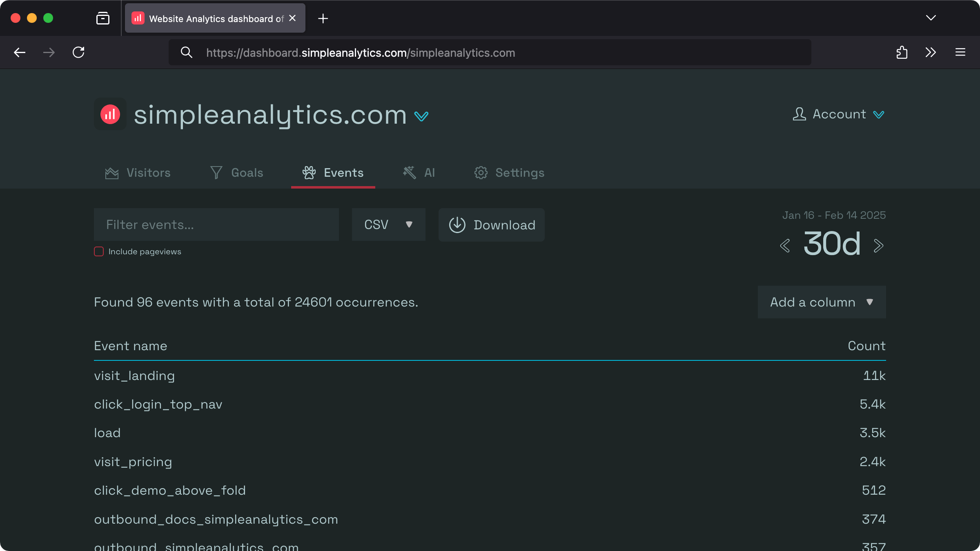
Task: Enable Include pageviews checkbox
Action: click(99, 251)
